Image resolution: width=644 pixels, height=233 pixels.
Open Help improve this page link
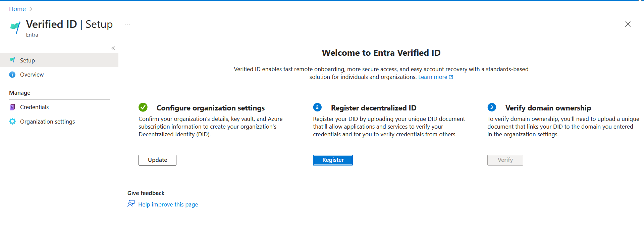168,204
